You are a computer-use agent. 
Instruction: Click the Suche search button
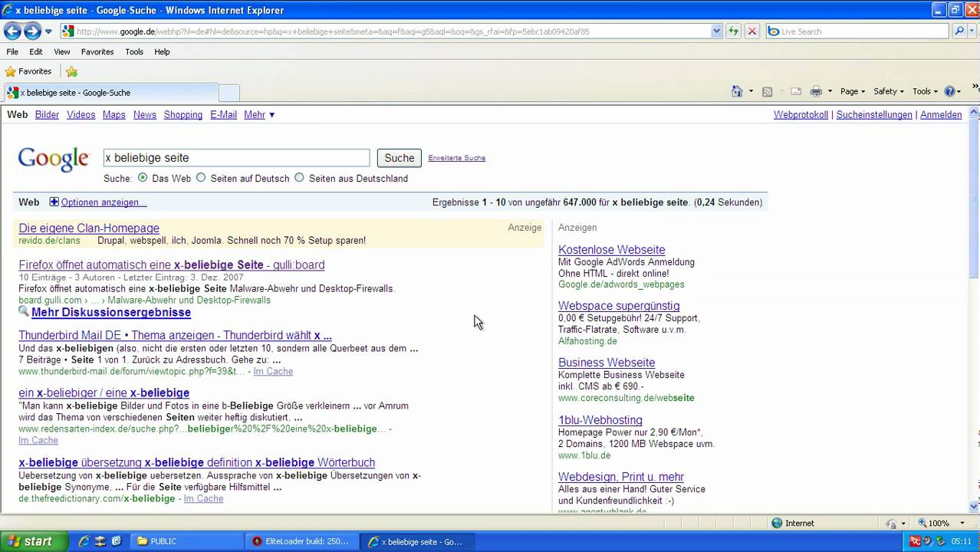(x=399, y=157)
